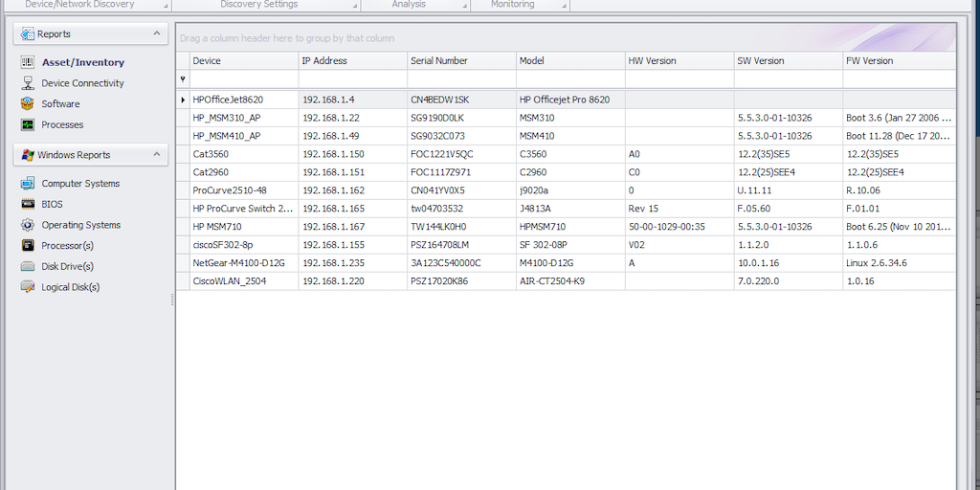This screenshot has height=490, width=980.
Task: Sort by the Serial Number column header
Action: [462, 60]
